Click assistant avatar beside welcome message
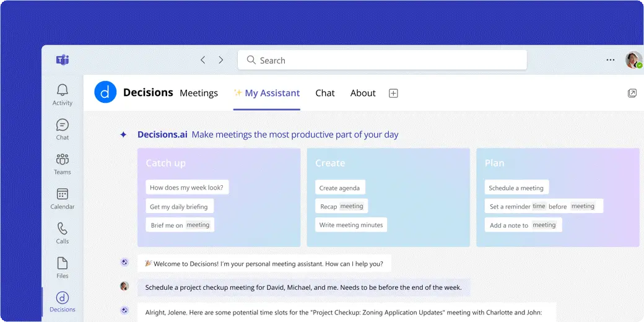The height and width of the screenshot is (322, 644). (x=124, y=263)
